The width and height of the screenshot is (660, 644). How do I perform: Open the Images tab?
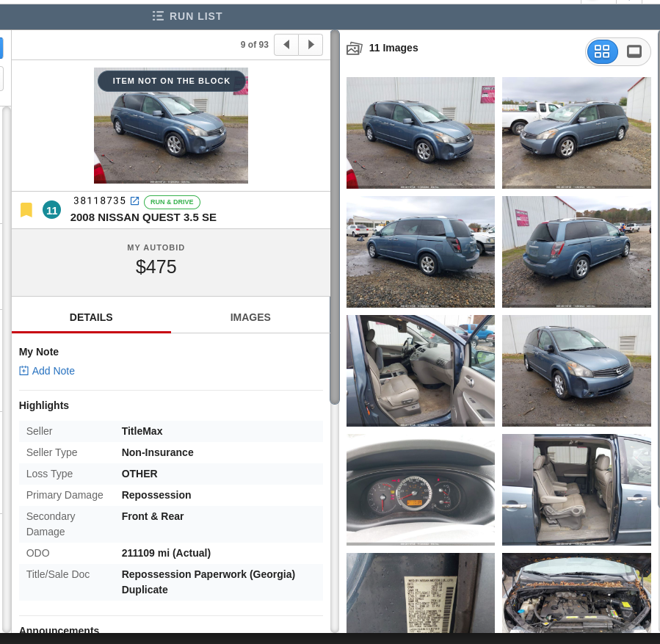(250, 317)
